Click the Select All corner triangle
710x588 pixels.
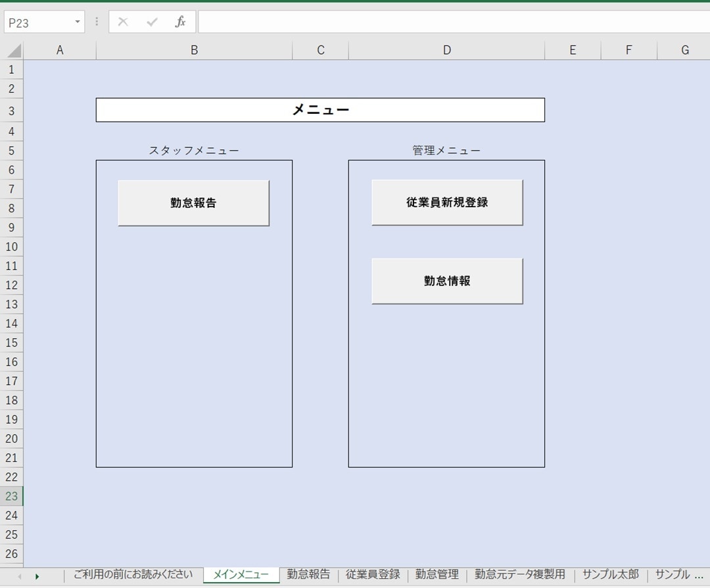(x=14, y=50)
